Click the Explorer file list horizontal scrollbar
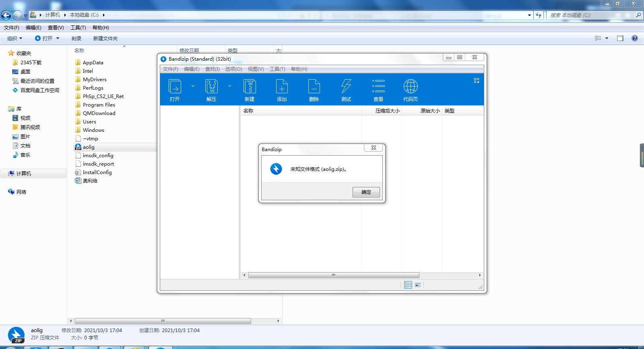 tap(163, 321)
